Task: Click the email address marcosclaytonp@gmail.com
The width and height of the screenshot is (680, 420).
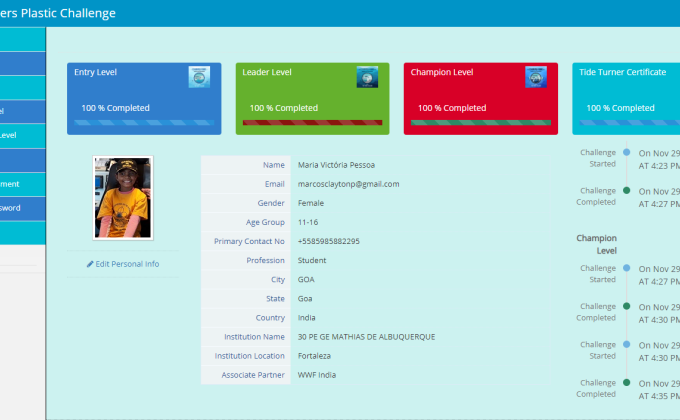Action: 348,184
